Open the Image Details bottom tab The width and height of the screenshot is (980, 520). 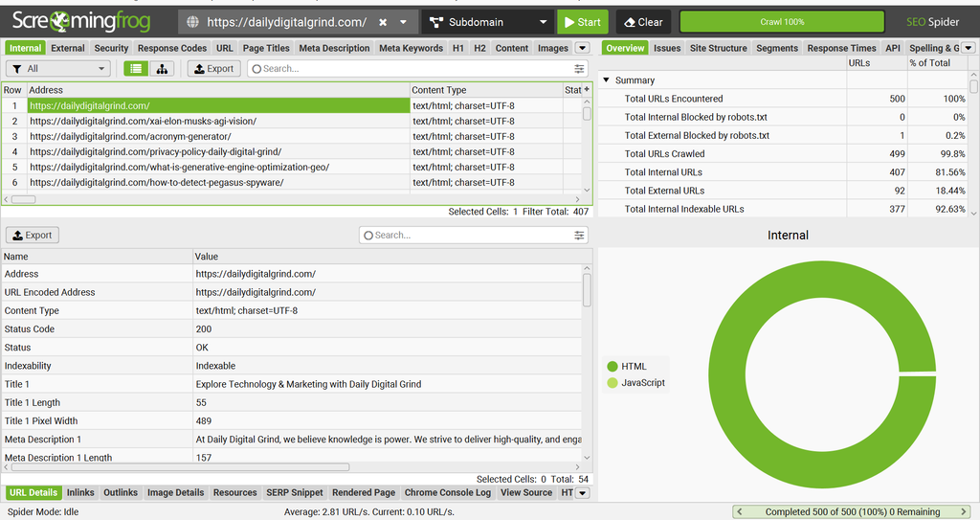(176, 493)
